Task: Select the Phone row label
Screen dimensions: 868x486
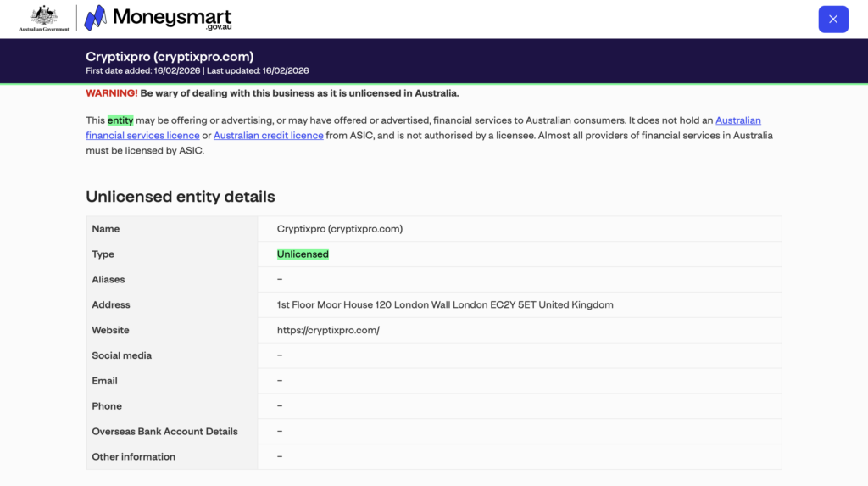Action: click(107, 406)
